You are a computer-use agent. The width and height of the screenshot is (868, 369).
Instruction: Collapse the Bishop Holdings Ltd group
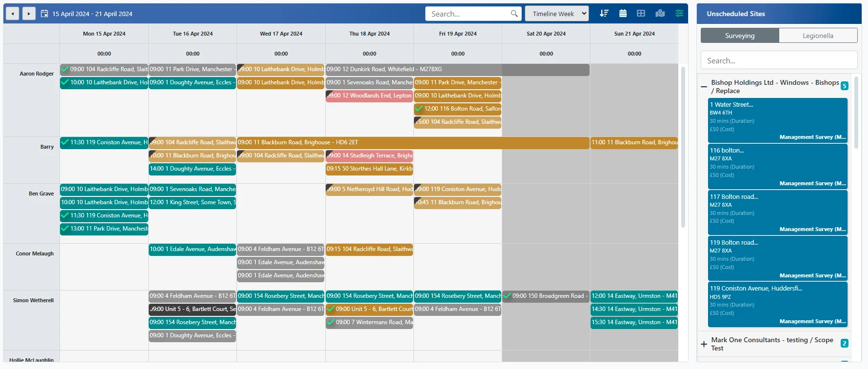point(704,87)
